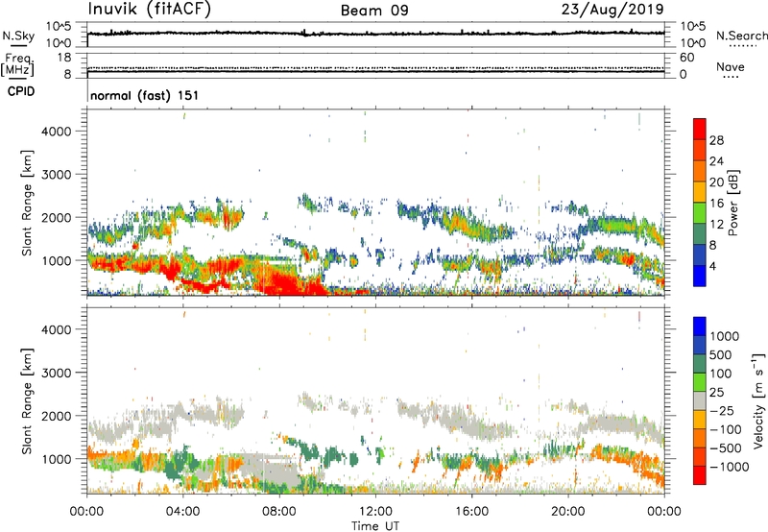Click the 'Velocity [m s-1]' colorbar title
The image size is (768, 532).
point(758,400)
